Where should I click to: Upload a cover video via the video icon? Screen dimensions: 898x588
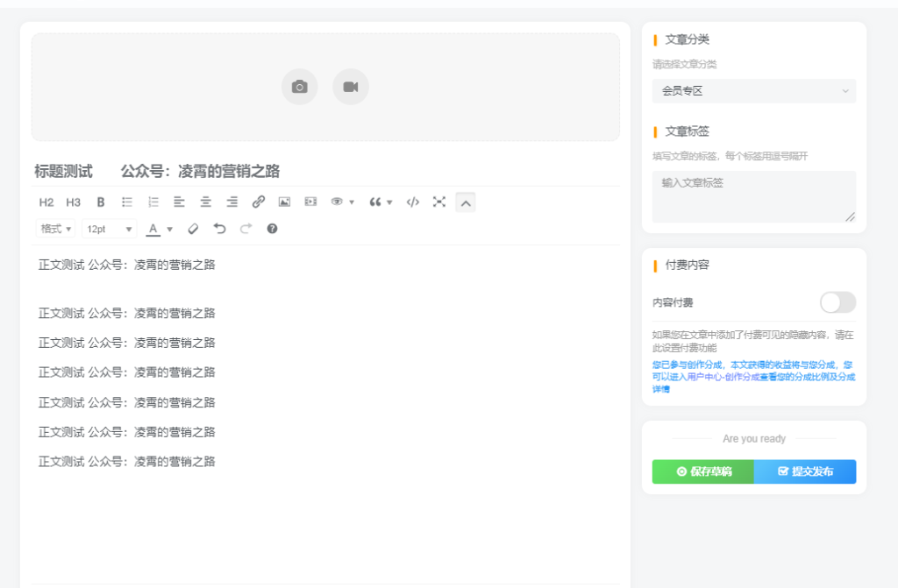point(350,86)
